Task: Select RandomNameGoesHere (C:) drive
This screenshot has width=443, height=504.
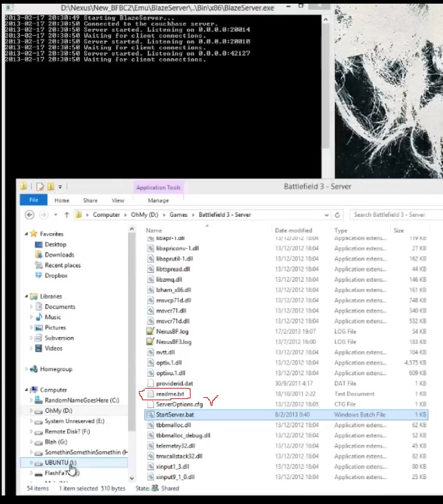Action: click(82, 400)
